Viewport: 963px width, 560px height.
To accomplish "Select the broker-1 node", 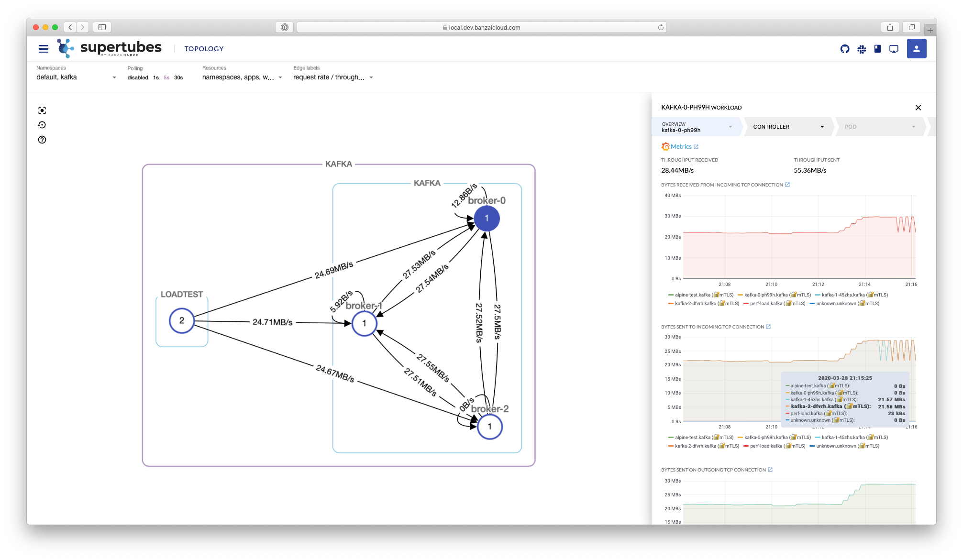I will click(364, 323).
